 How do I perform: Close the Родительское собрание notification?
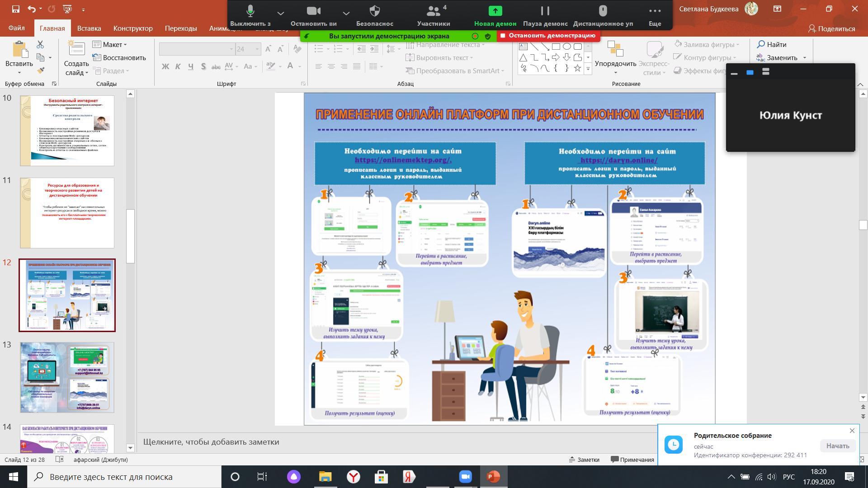852,431
